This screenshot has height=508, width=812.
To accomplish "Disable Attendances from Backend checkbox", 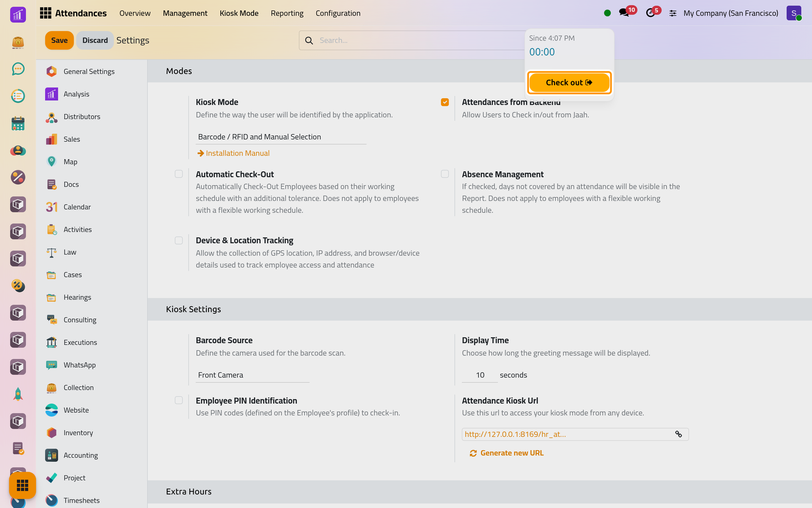I will click(x=445, y=102).
